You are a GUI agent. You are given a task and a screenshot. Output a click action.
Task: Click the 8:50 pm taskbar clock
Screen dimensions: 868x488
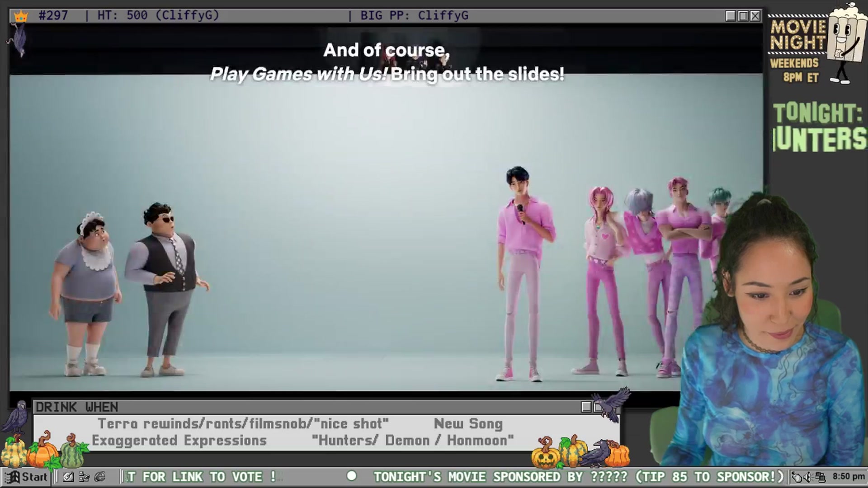848,476
